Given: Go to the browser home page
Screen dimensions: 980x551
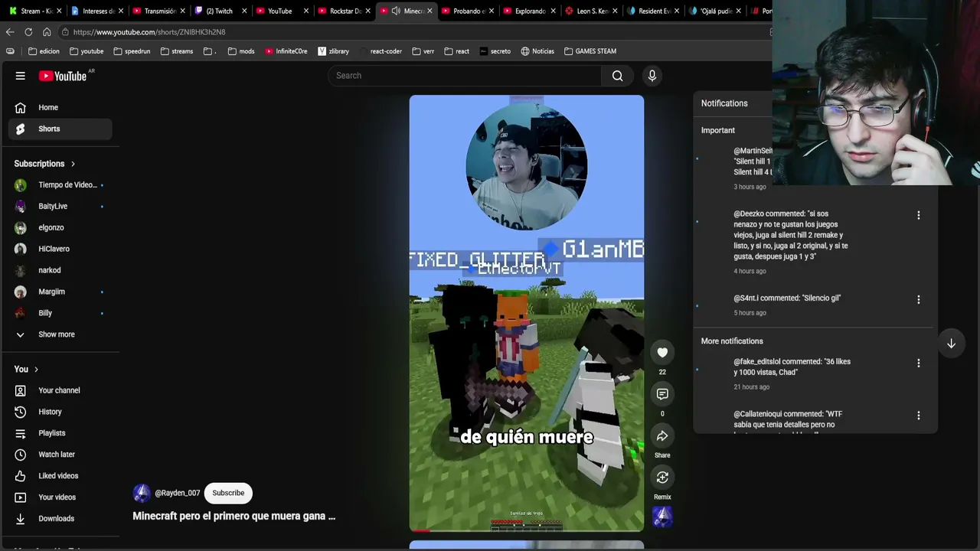Looking at the screenshot, I should point(47,32).
